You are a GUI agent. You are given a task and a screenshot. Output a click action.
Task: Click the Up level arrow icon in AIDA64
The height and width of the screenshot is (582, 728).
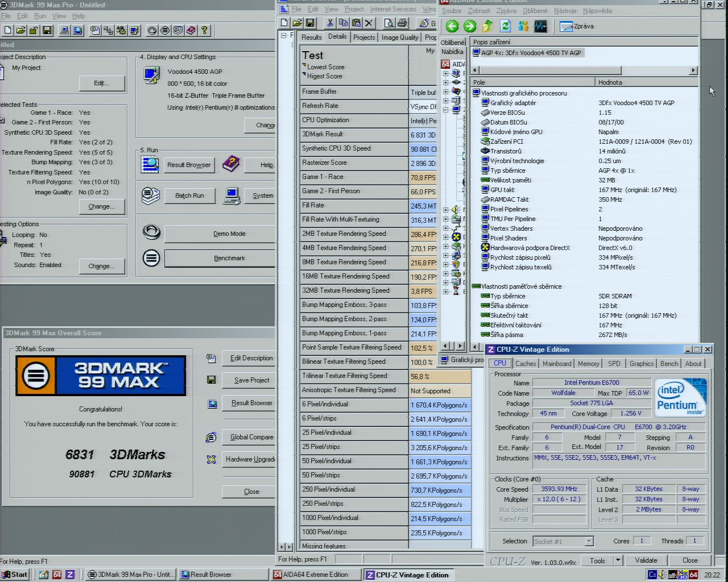click(x=487, y=26)
